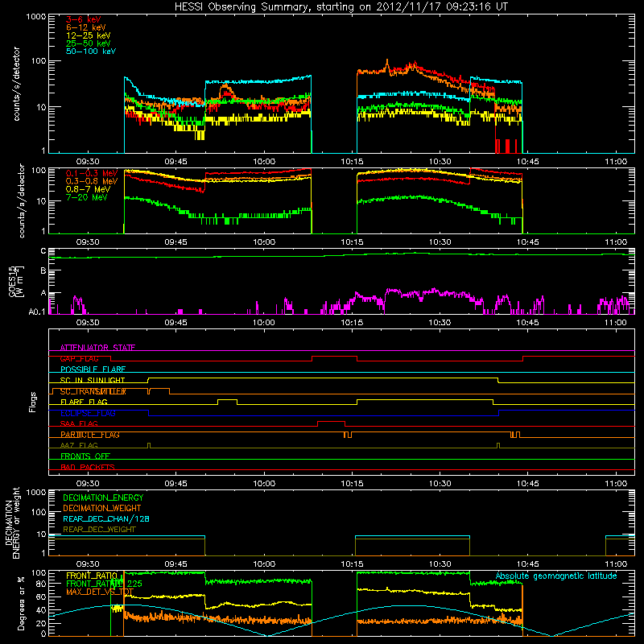Click the orange 0.3-0.8 MeV legend label
The height and width of the screenshot is (644, 644).
[x=92, y=181]
